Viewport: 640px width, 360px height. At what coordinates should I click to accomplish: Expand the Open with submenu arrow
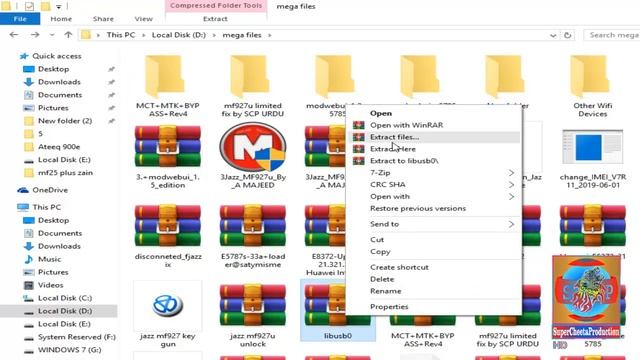click(x=511, y=197)
